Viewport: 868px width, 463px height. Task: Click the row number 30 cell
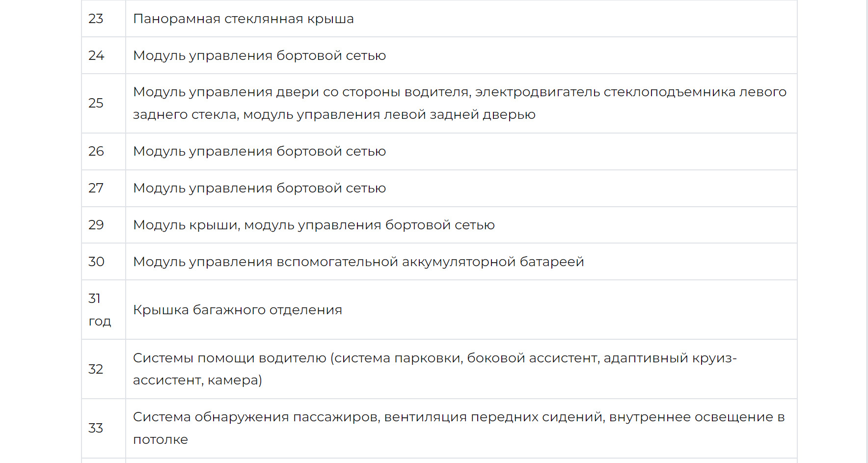[x=96, y=262]
